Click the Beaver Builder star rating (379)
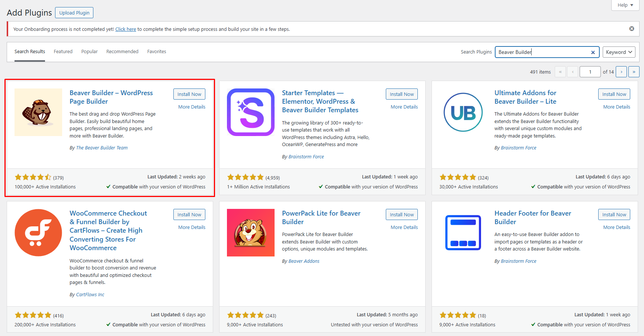 tap(39, 177)
